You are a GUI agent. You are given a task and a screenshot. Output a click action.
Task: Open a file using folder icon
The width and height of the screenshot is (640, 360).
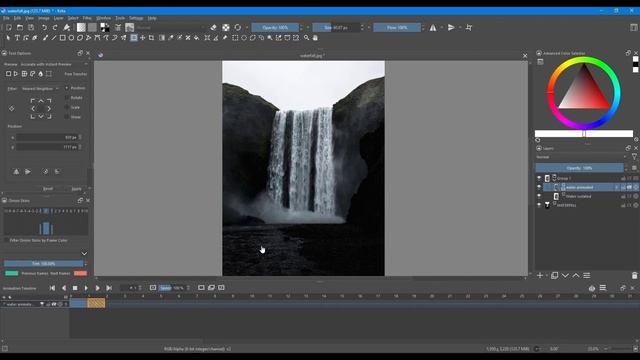(20, 27)
